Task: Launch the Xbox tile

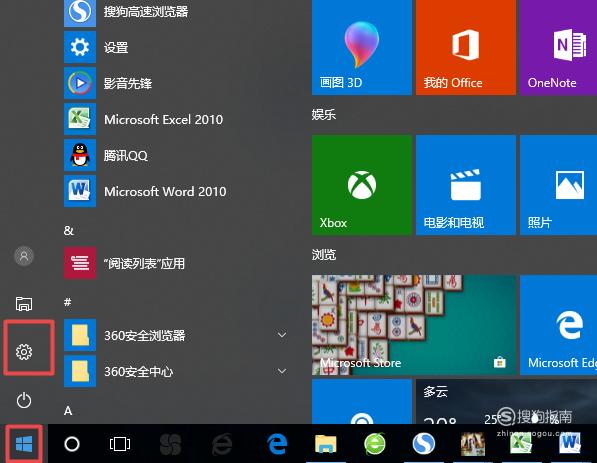Action: pos(362,185)
